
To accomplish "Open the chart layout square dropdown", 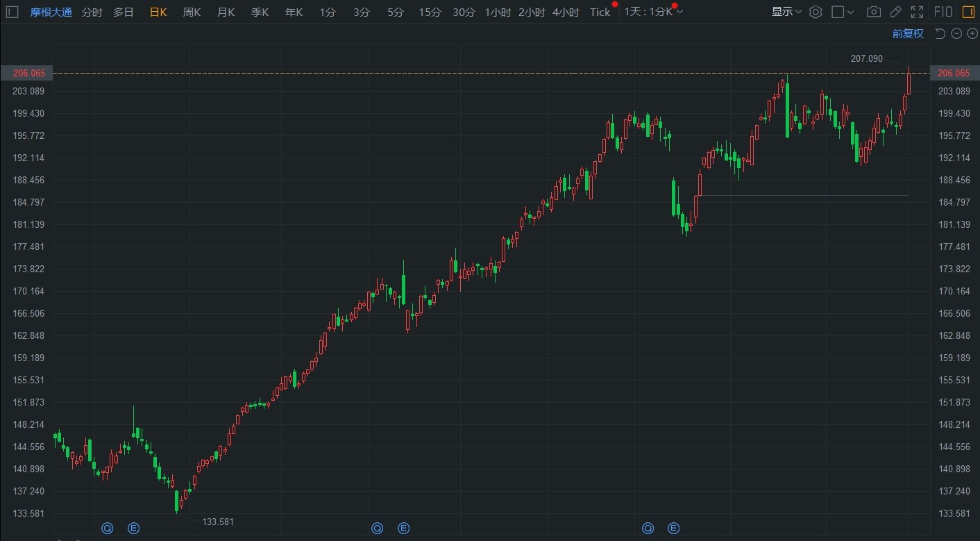I will (x=843, y=12).
